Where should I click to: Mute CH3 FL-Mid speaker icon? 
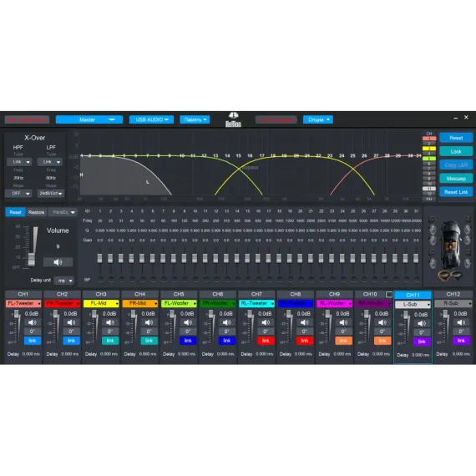(x=110, y=322)
